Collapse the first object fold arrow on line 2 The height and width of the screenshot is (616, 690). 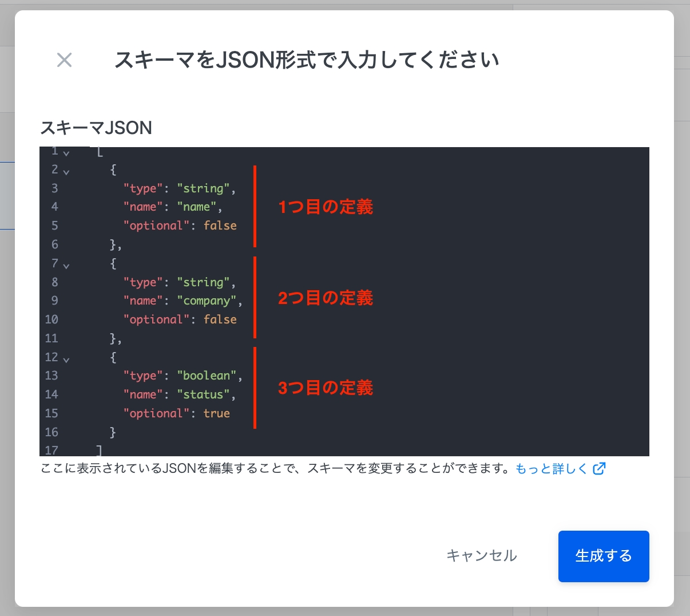[66, 171]
